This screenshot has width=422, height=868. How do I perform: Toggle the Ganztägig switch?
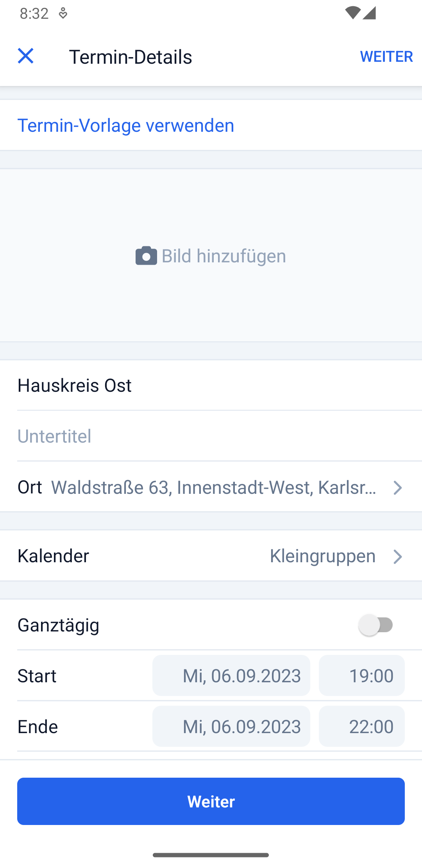(376, 625)
